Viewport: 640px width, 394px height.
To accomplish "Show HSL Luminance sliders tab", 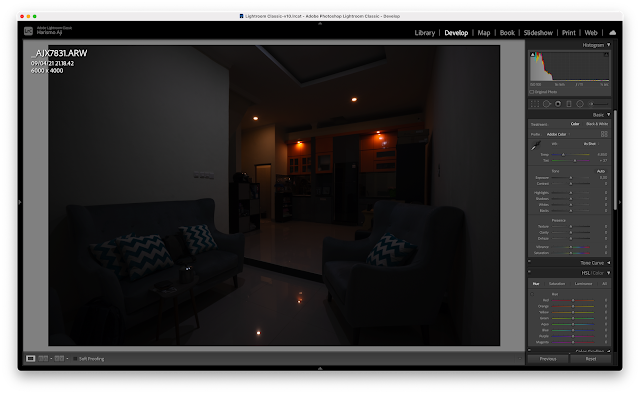I will click(x=583, y=284).
